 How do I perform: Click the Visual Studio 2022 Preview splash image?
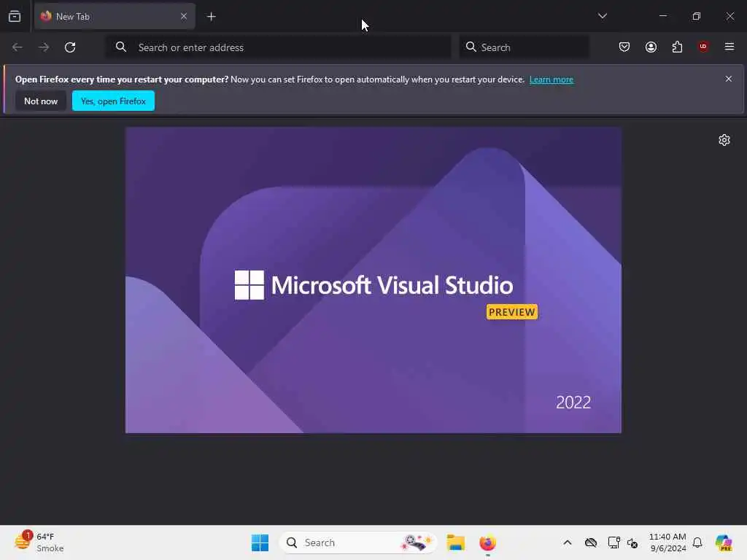coord(373,280)
